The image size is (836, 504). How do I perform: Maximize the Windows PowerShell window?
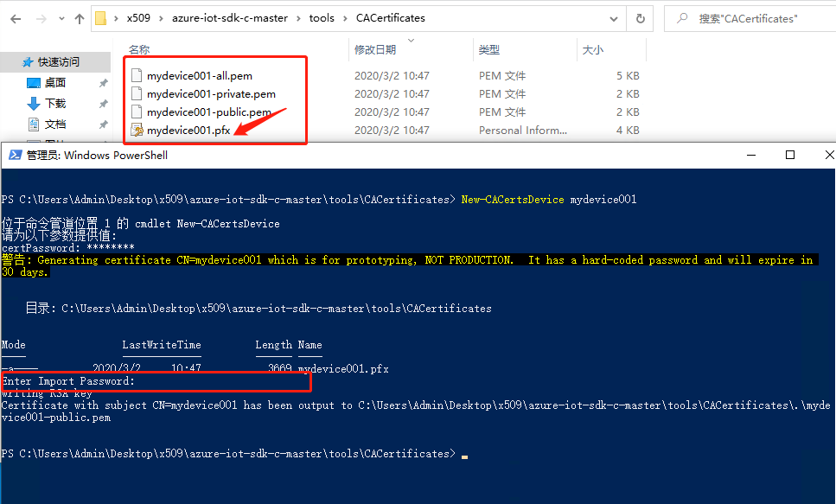coord(789,156)
